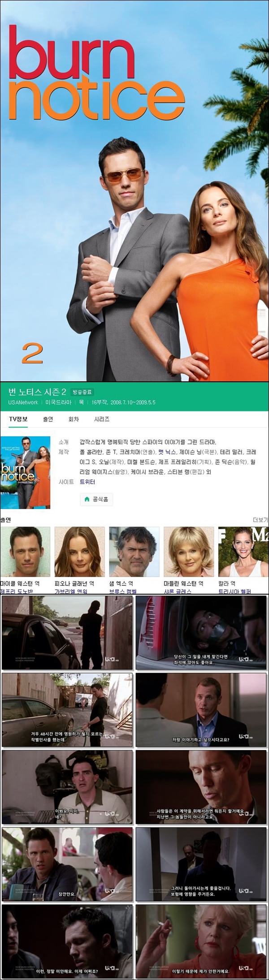
Task: Select the TV정보 tab
Action: tap(18, 419)
